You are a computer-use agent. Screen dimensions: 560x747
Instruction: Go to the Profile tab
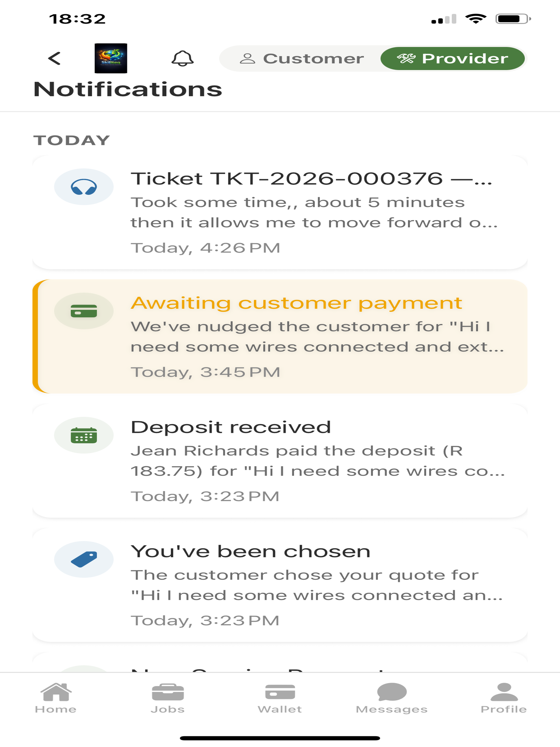tap(504, 698)
